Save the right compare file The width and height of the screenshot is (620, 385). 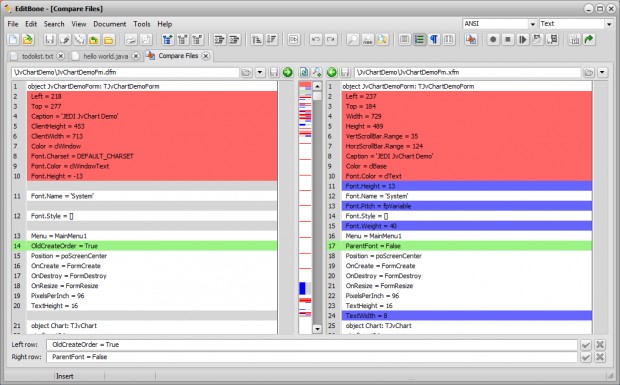pyautogui.click(x=345, y=72)
